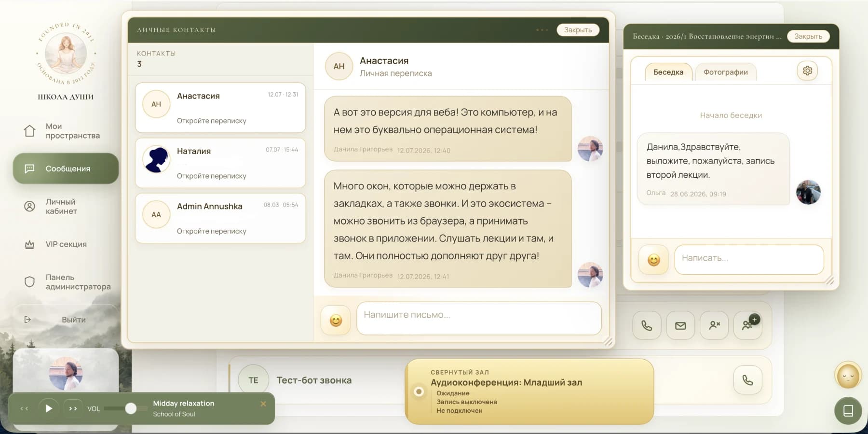This screenshot has width=868, height=434.
Task: Click the envelope mail icon
Action: (680, 325)
